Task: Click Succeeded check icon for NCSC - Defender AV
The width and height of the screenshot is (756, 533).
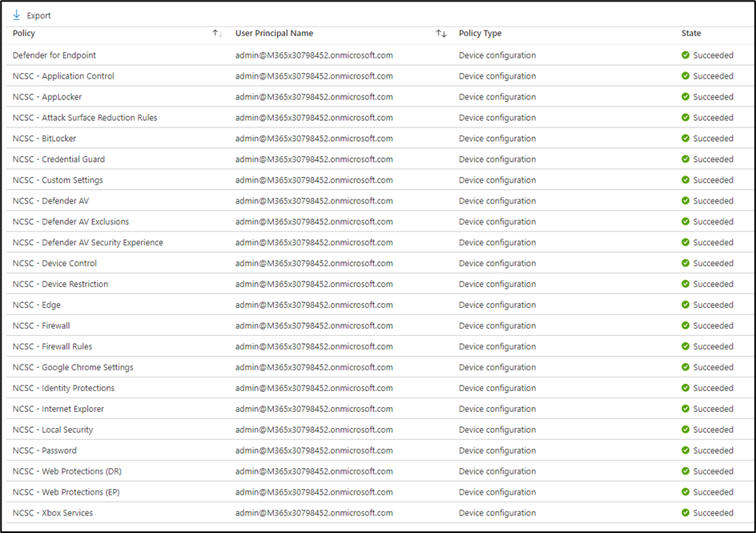Action: pos(686,200)
